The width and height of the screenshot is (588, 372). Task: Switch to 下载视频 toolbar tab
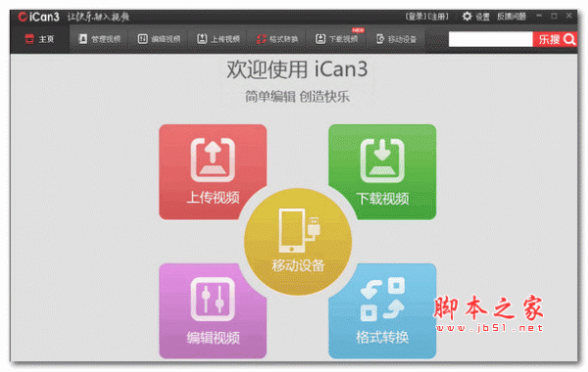click(336, 39)
